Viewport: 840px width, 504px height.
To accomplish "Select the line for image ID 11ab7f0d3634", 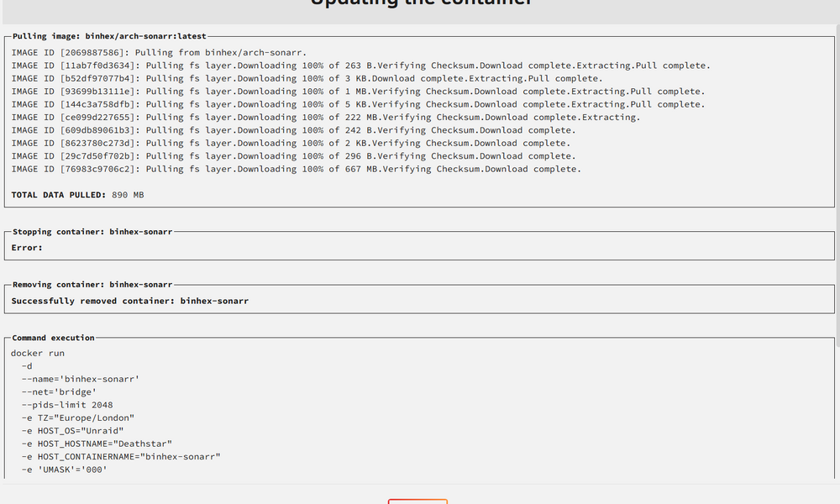I will click(x=360, y=66).
